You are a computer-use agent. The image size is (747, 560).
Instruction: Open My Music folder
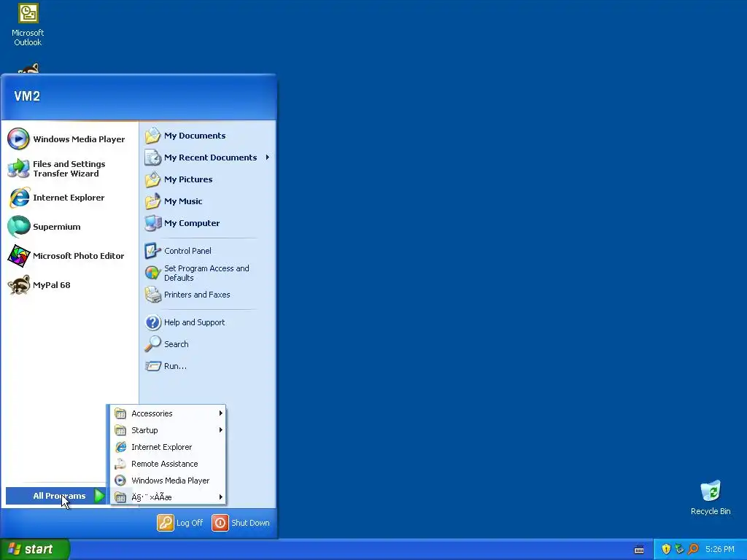pos(207,201)
